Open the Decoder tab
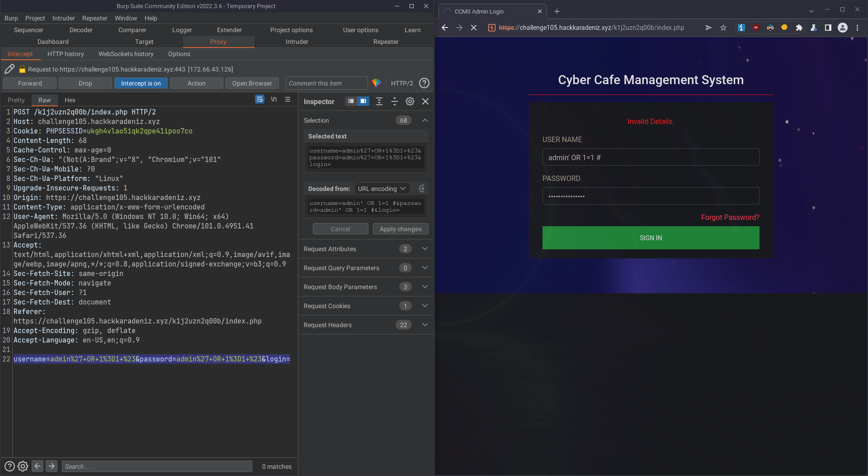868x476 pixels. [81, 30]
